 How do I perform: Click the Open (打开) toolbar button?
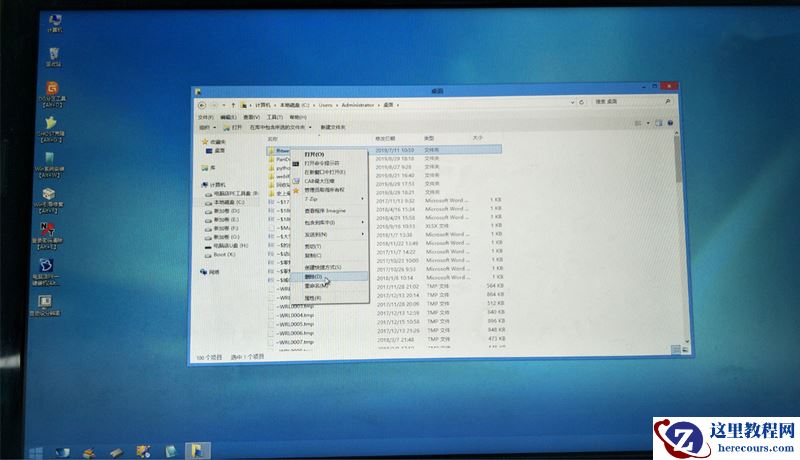click(233, 127)
